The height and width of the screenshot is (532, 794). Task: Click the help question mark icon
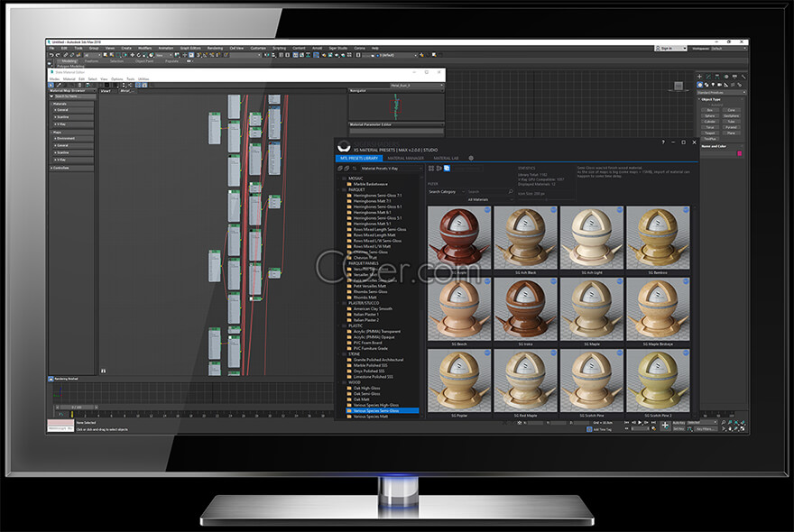point(662,142)
